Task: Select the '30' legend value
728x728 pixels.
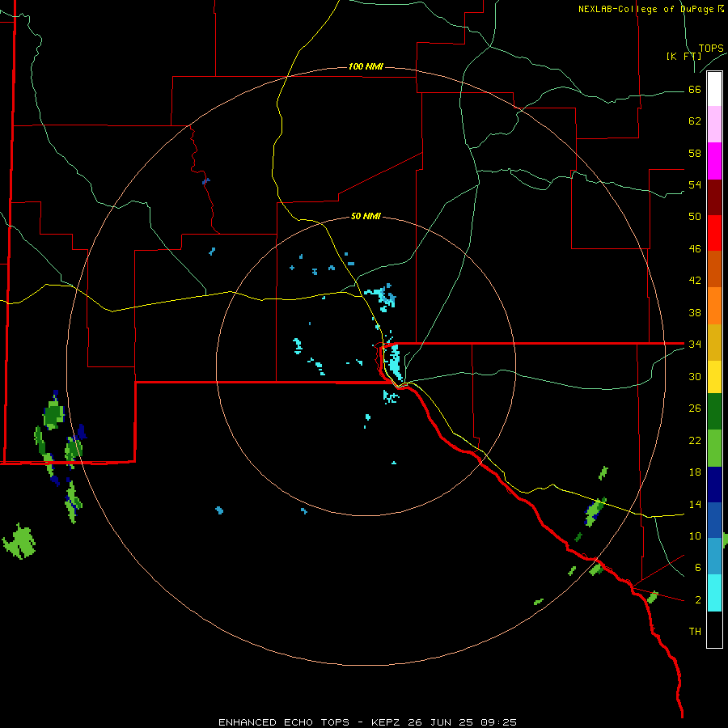Action: (695, 376)
